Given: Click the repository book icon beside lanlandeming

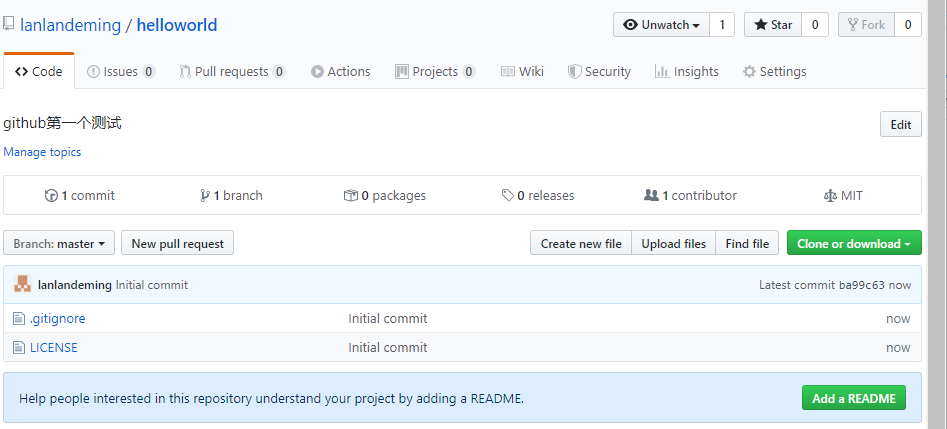Looking at the screenshot, I should click(8, 25).
